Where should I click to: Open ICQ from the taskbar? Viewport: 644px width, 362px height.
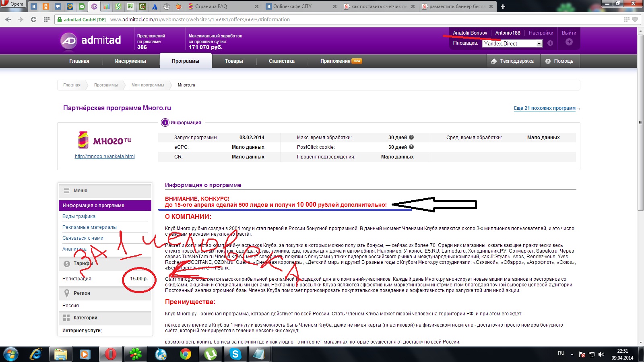click(136, 354)
